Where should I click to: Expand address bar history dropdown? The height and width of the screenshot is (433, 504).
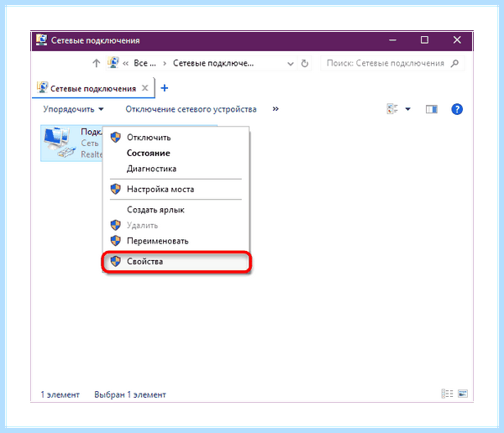pos(291,64)
